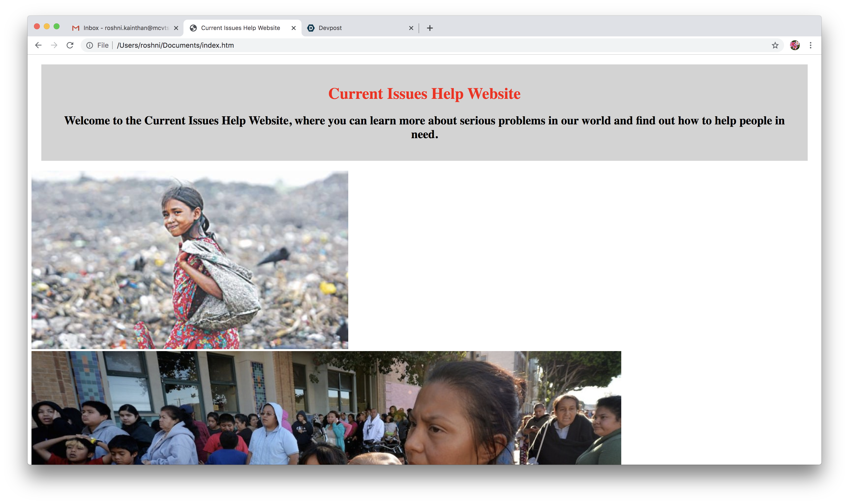Click the crowd of people photo
Image resolution: width=849 pixels, height=504 pixels.
pos(326,408)
